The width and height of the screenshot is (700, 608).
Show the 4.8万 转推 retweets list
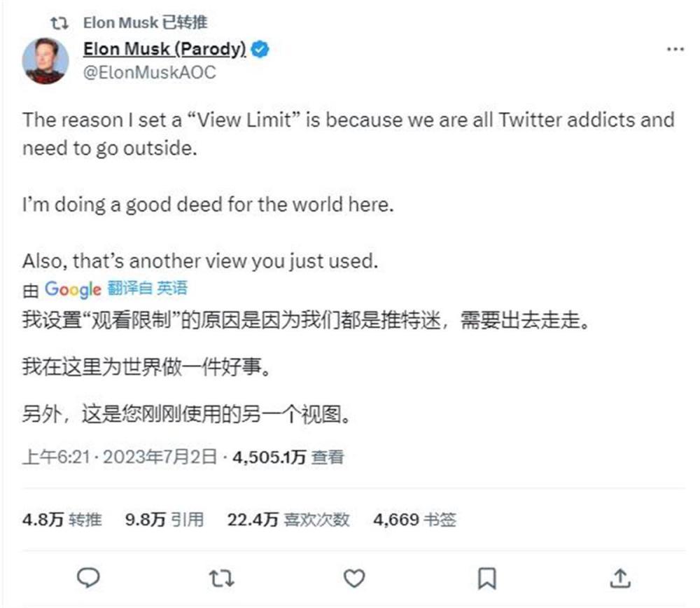(62, 519)
